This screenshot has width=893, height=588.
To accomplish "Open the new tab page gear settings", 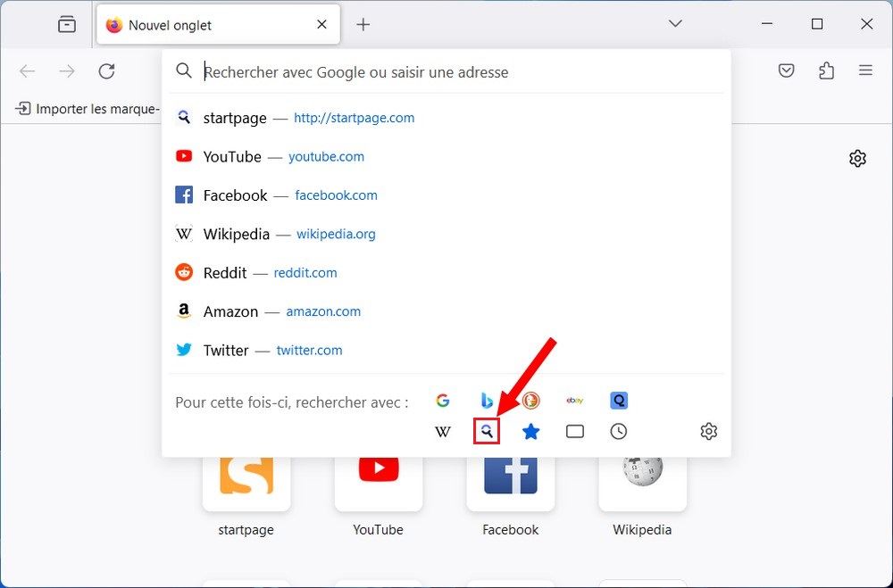I will tap(857, 158).
